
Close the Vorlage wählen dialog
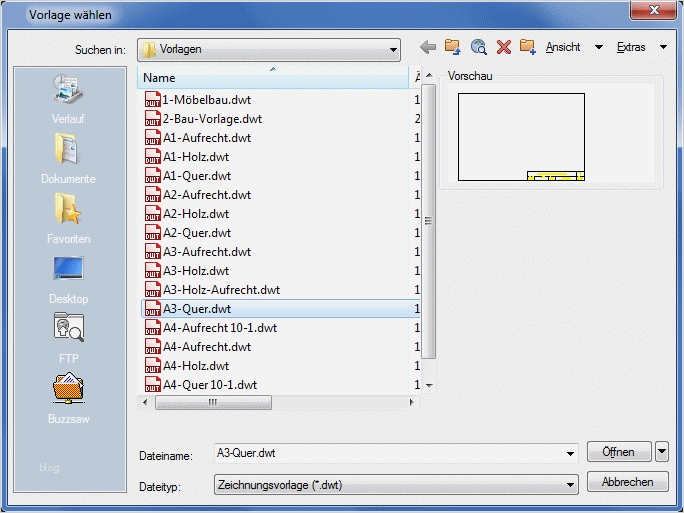(x=653, y=10)
